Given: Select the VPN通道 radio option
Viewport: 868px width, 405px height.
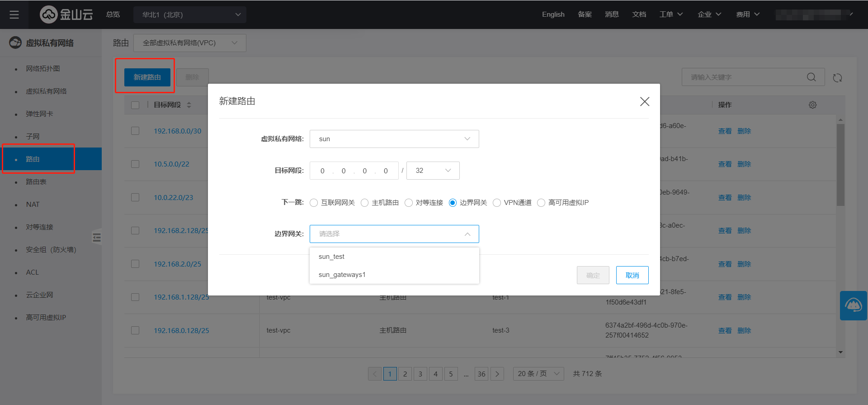Looking at the screenshot, I should (497, 203).
